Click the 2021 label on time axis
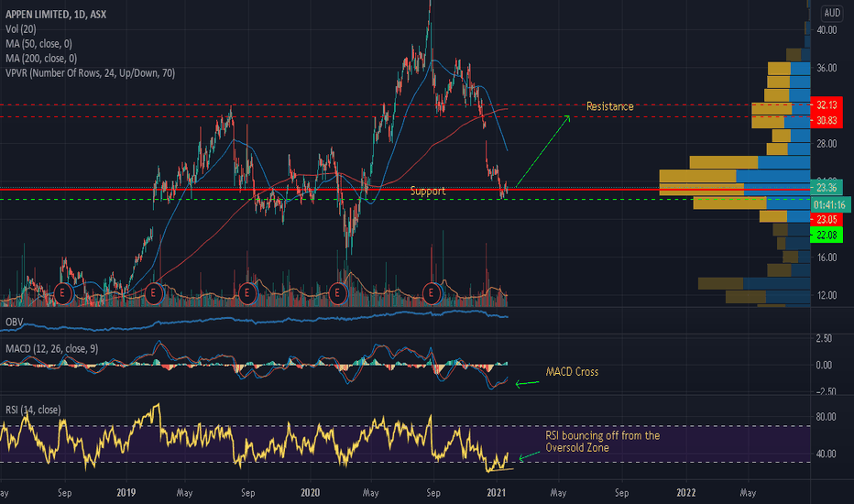Screen dimensions: 854x504 point(496,493)
